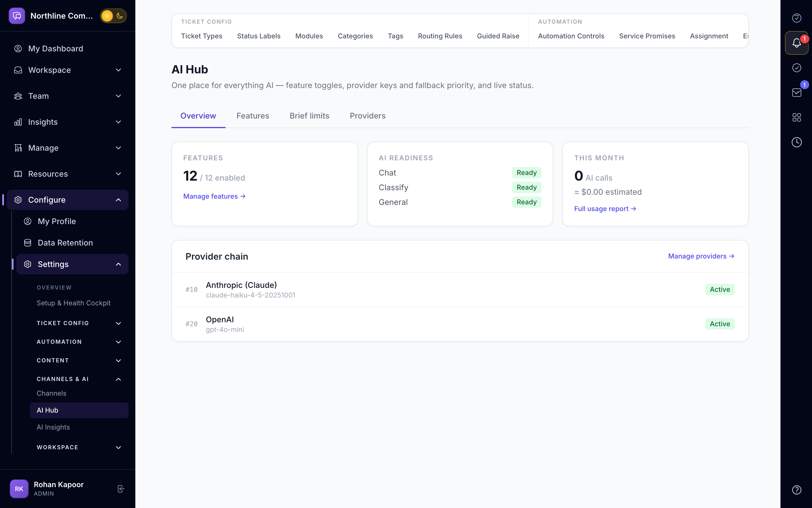Image resolution: width=812 pixels, height=508 pixels.
Task: Switch to the Features tab
Action: (253, 116)
